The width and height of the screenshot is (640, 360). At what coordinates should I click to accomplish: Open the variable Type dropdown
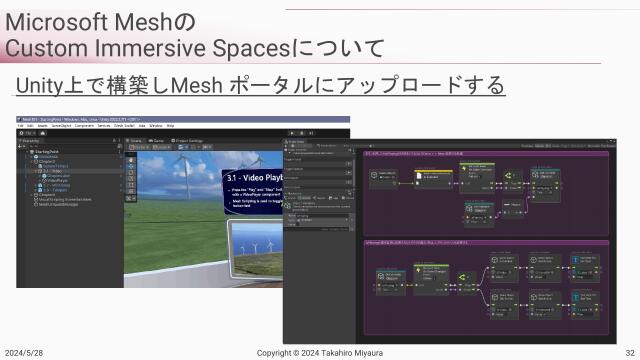coord(322,220)
